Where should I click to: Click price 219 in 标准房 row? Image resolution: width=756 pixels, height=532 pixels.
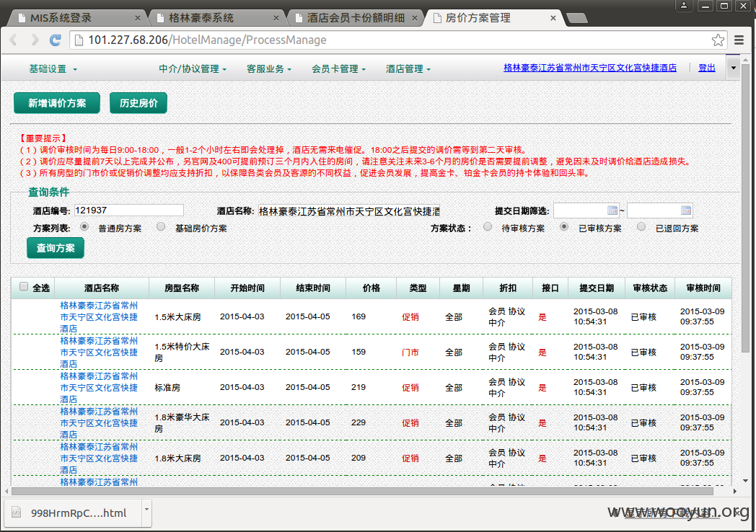(x=359, y=387)
